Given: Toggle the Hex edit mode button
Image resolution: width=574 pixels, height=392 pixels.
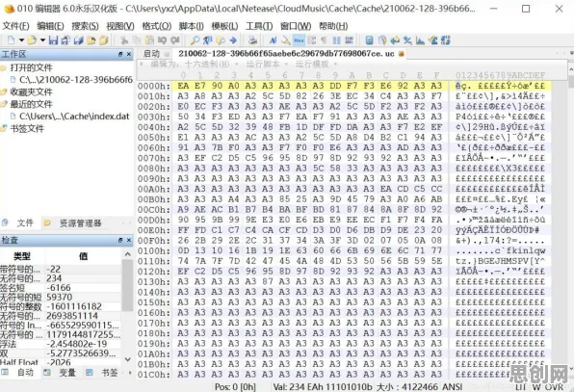Looking at the screenshot, I should pyautogui.click(x=299, y=40).
